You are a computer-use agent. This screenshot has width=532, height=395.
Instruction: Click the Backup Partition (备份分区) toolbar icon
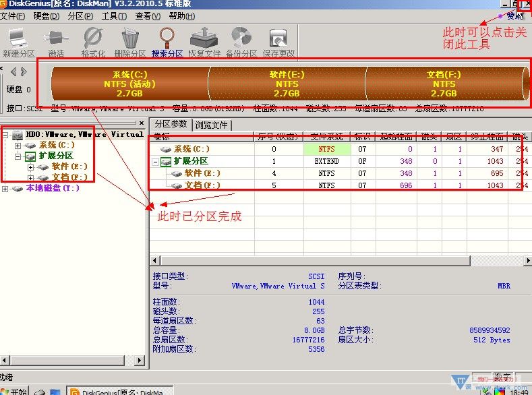coord(241,38)
